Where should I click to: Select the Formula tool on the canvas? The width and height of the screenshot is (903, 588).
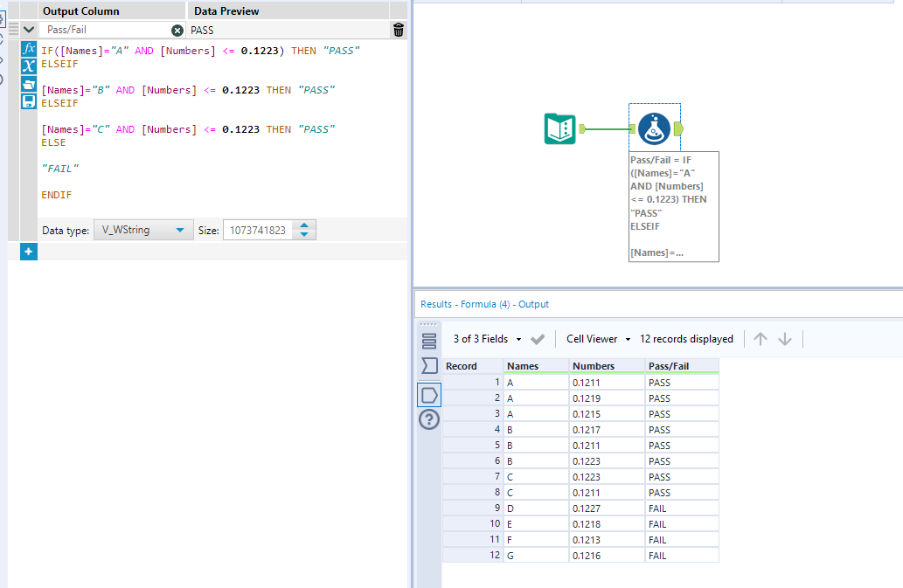click(655, 128)
